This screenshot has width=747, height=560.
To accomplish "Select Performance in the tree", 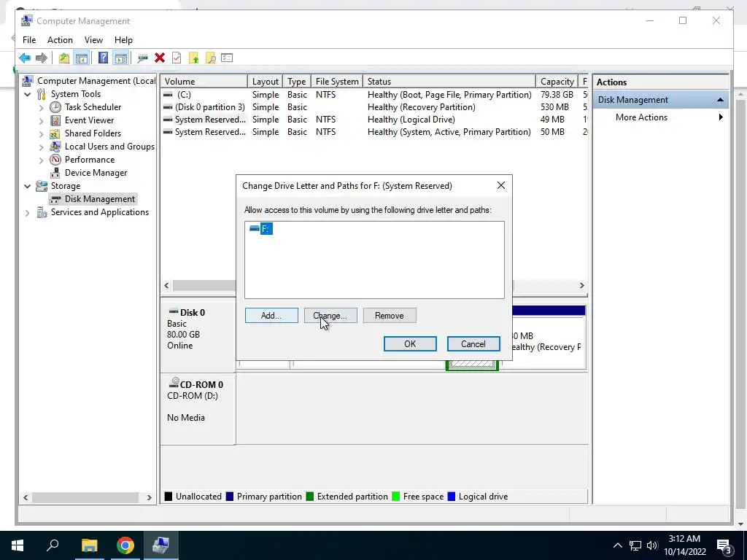I will pyautogui.click(x=90, y=160).
